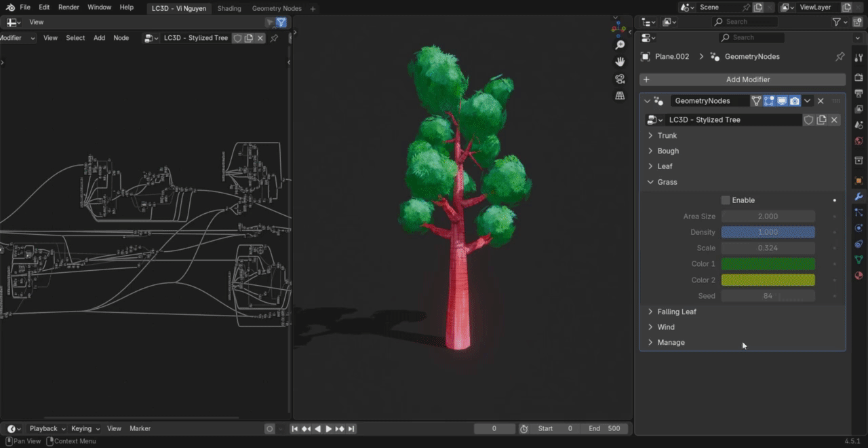
Task: Toggle the camera view icon
Action: pos(620,79)
